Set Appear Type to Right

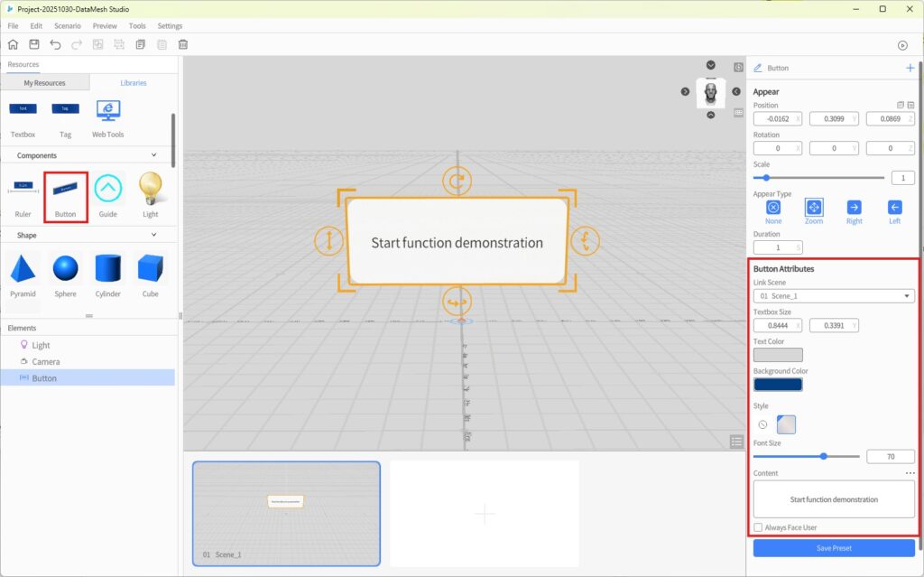coord(854,208)
